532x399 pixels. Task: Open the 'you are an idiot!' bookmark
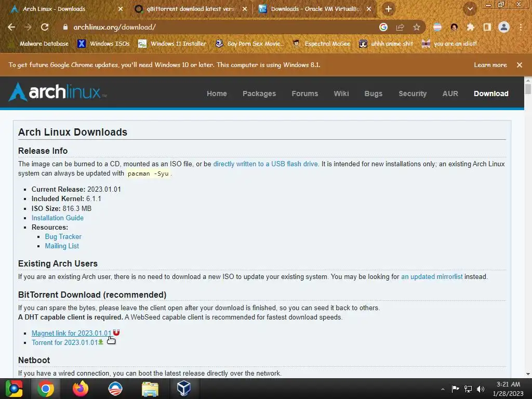tap(449, 44)
